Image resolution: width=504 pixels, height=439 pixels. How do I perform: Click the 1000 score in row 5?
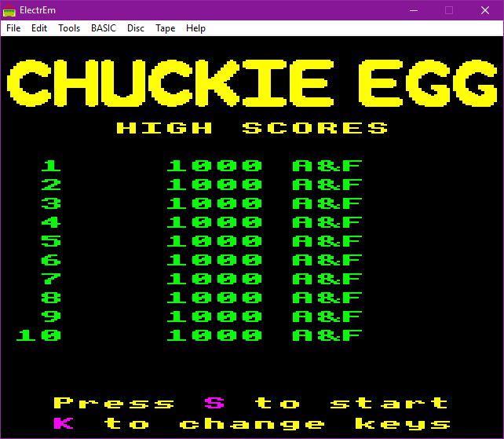[x=214, y=241]
